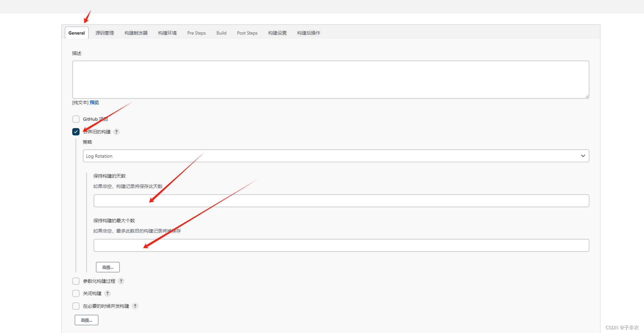Image resolution: width=644 pixels, height=333 pixels.
Task: Click the 策略 label text
Action: click(x=87, y=142)
